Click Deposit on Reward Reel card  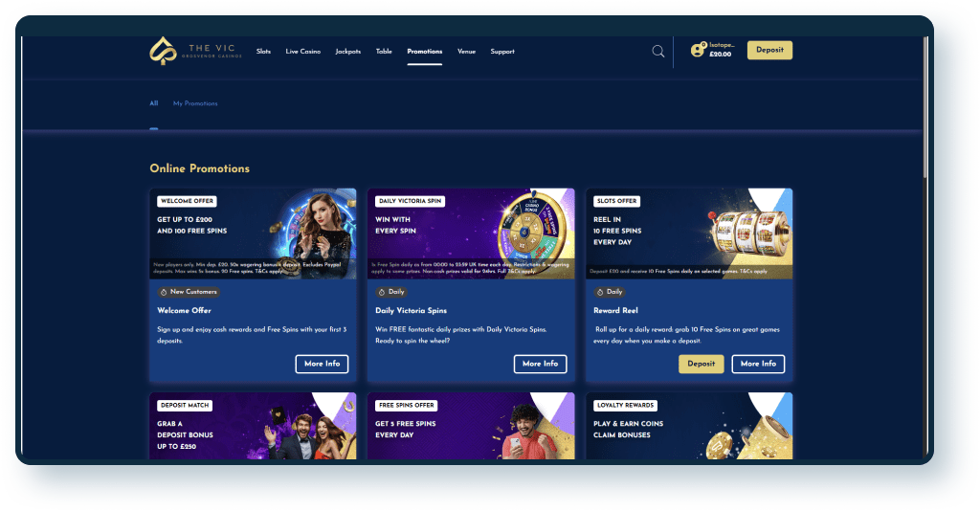[x=702, y=364]
